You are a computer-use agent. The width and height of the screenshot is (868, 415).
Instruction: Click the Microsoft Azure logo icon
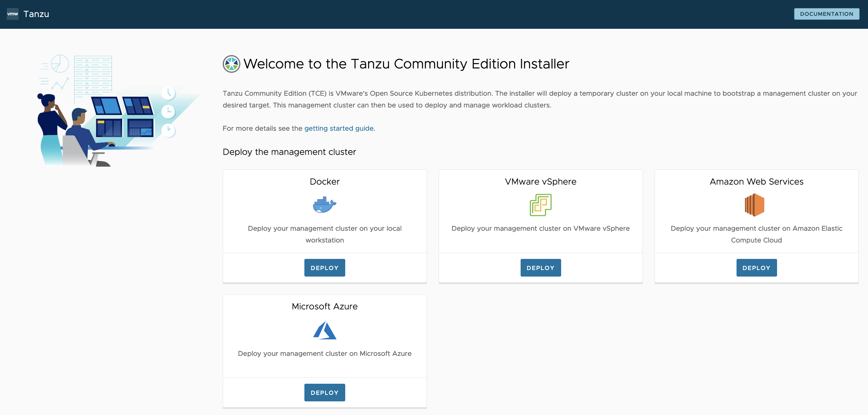point(324,330)
